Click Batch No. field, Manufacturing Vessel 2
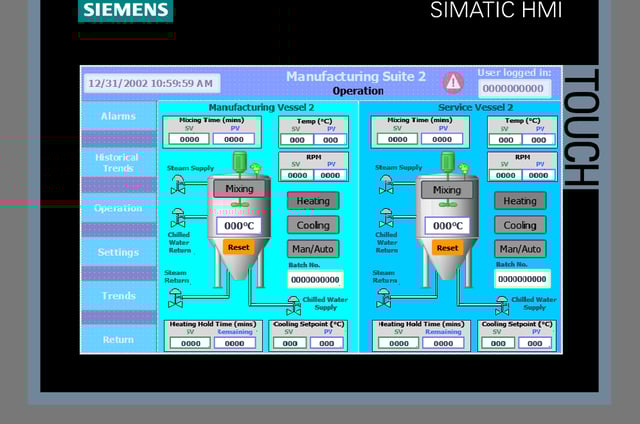The image size is (640, 424). [315, 280]
